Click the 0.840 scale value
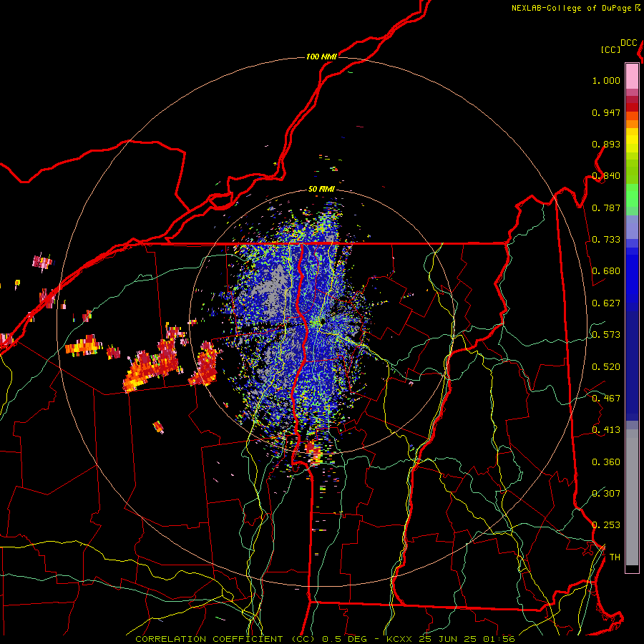The image size is (644, 644). point(606,176)
